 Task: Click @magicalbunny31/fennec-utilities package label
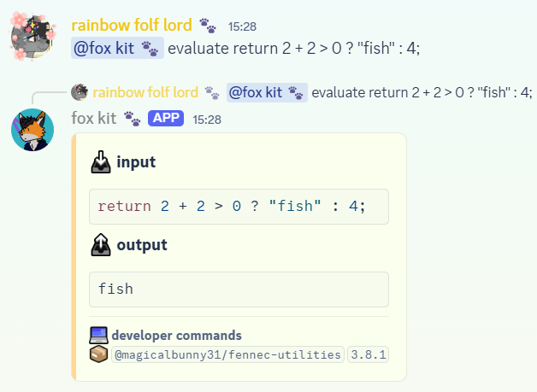[227, 354]
